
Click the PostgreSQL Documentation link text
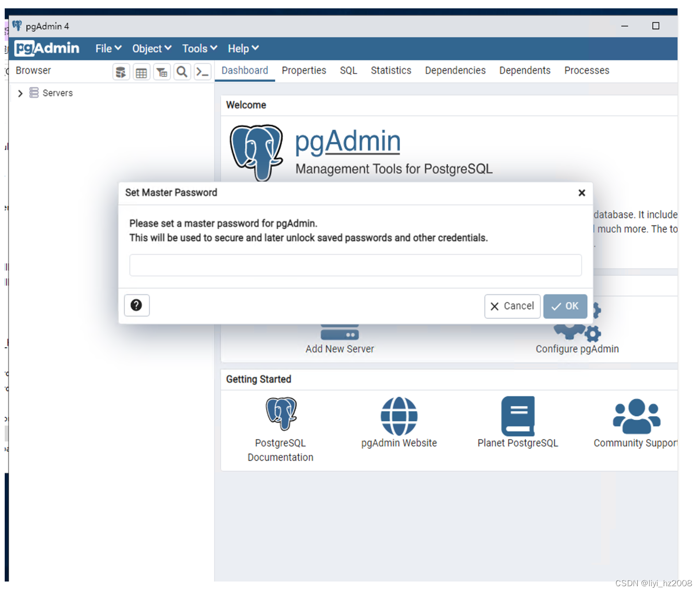pos(281,450)
